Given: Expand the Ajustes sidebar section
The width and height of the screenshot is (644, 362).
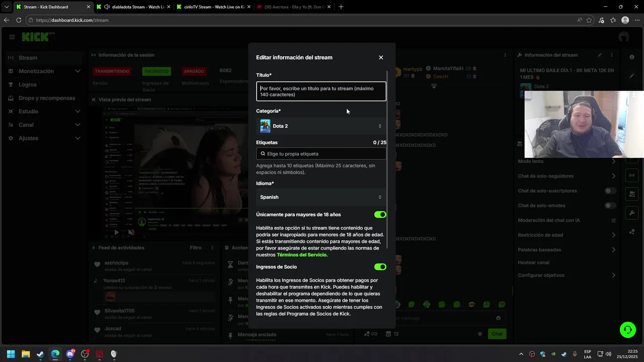Looking at the screenshot, I should click(x=44, y=138).
